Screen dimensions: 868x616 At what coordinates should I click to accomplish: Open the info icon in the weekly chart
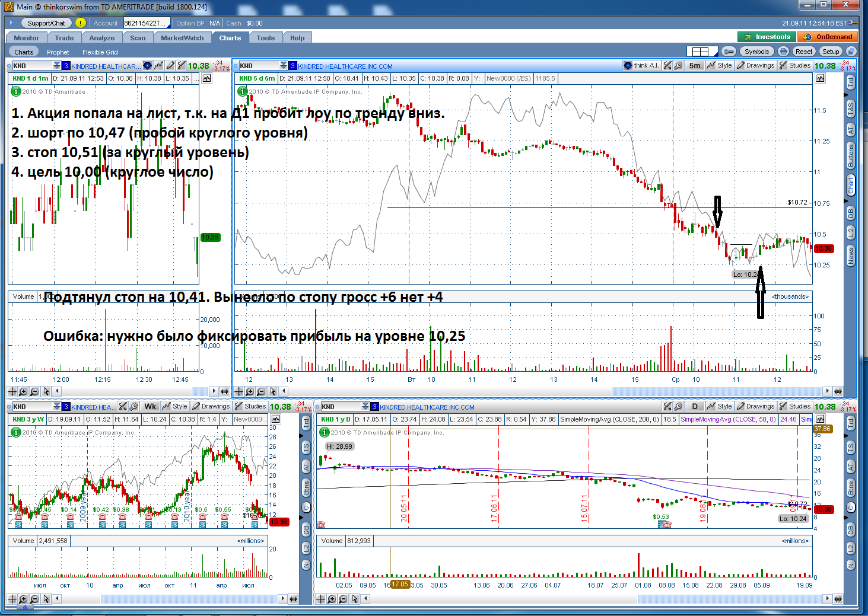click(x=16, y=432)
